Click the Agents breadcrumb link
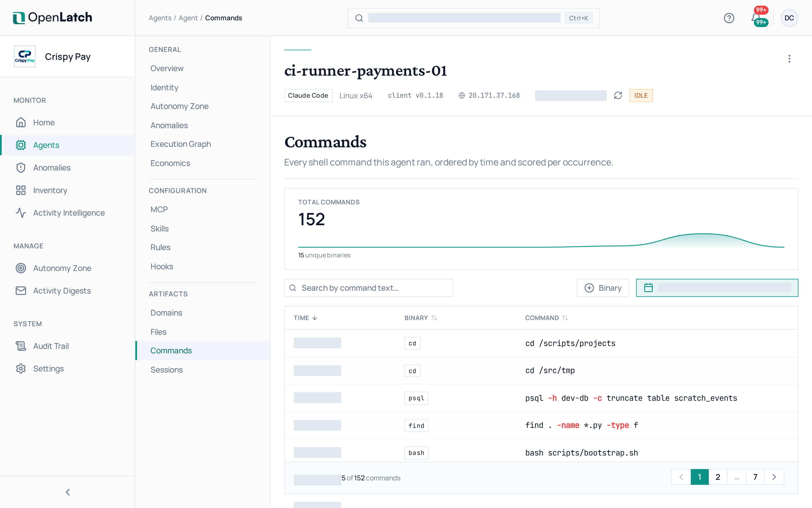The height and width of the screenshot is (508, 812). 160,18
